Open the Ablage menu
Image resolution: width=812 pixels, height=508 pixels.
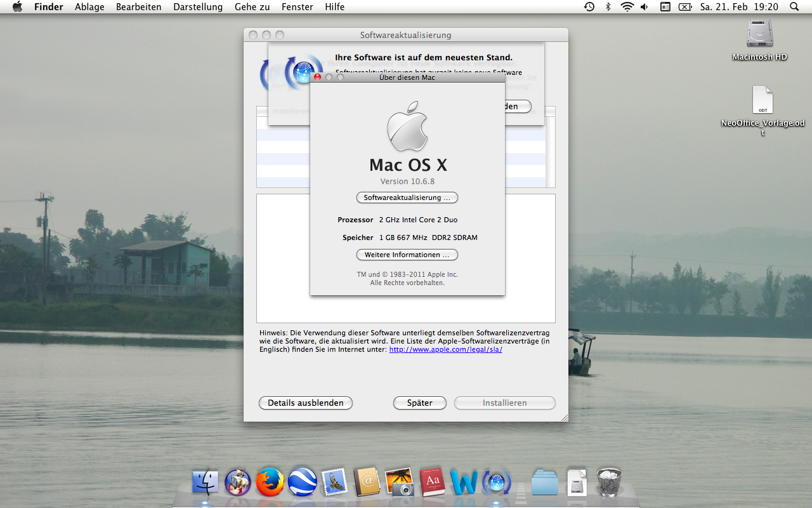click(x=89, y=7)
